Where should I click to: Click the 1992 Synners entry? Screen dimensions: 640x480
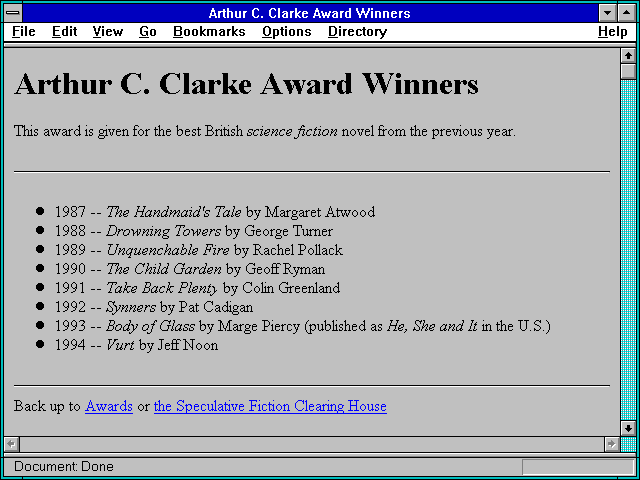coord(154,307)
